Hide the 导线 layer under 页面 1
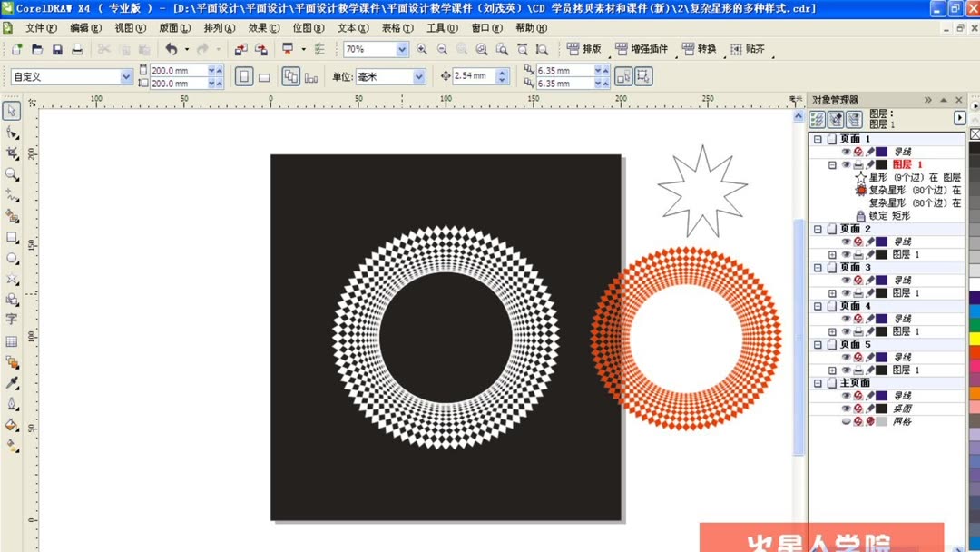The width and height of the screenshot is (980, 552). [846, 152]
